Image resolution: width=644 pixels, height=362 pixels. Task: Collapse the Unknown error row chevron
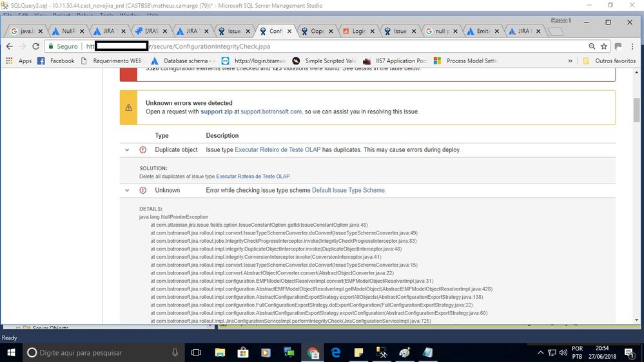coord(127,191)
